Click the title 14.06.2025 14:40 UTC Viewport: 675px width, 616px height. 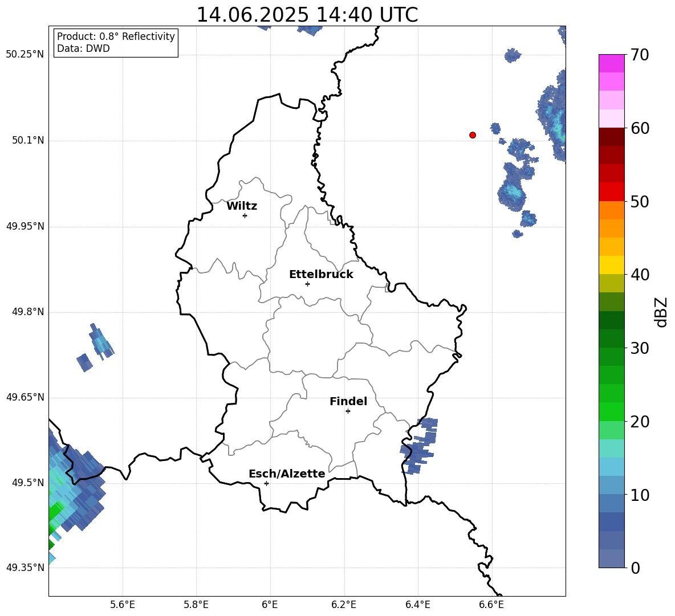[307, 15]
